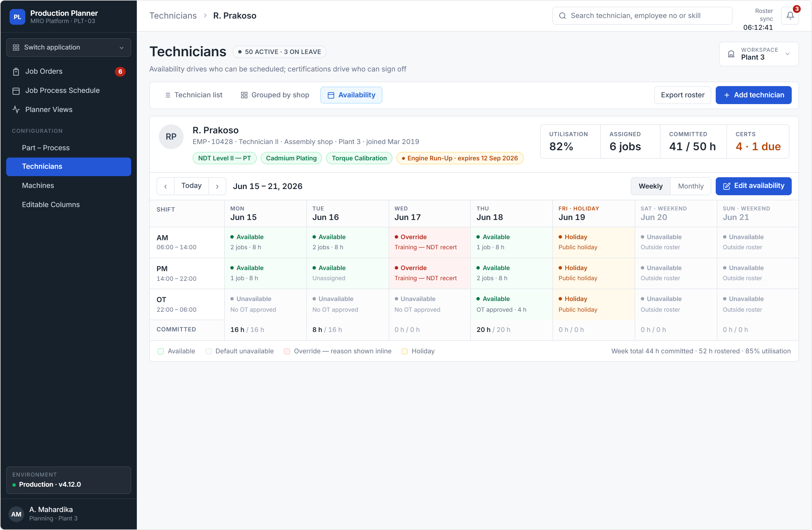Click the Friday PM Holiday cell
The image size is (812, 530).
pos(594,274)
